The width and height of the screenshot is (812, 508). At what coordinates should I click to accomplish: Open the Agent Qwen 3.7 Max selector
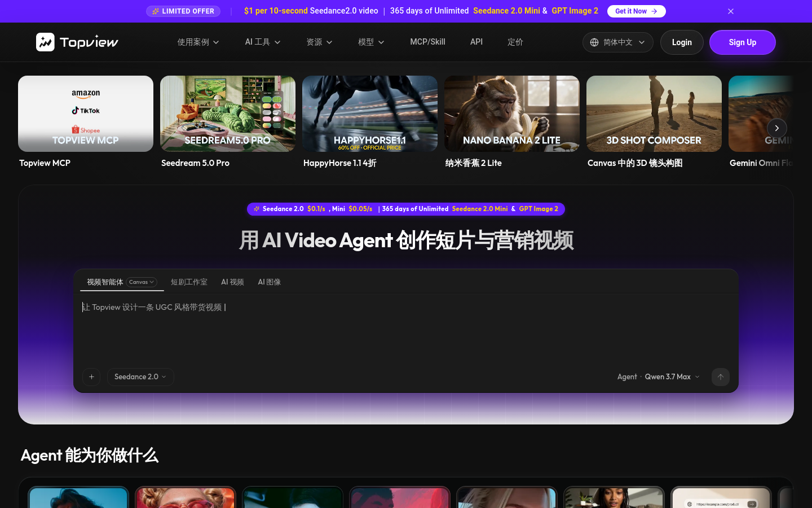coord(658,377)
